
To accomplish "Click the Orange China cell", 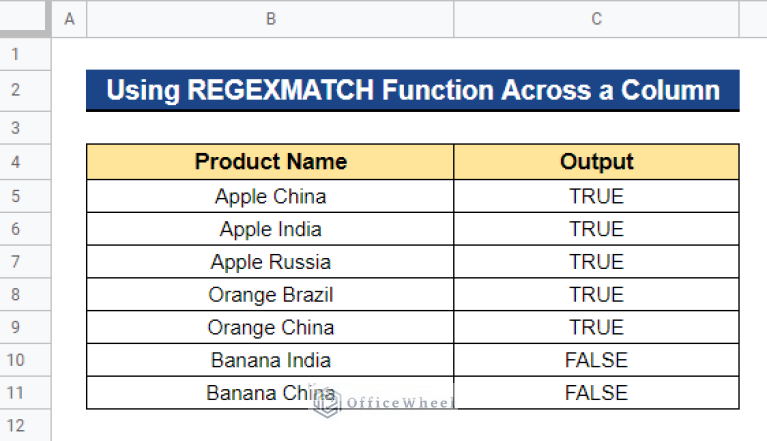I will click(270, 327).
